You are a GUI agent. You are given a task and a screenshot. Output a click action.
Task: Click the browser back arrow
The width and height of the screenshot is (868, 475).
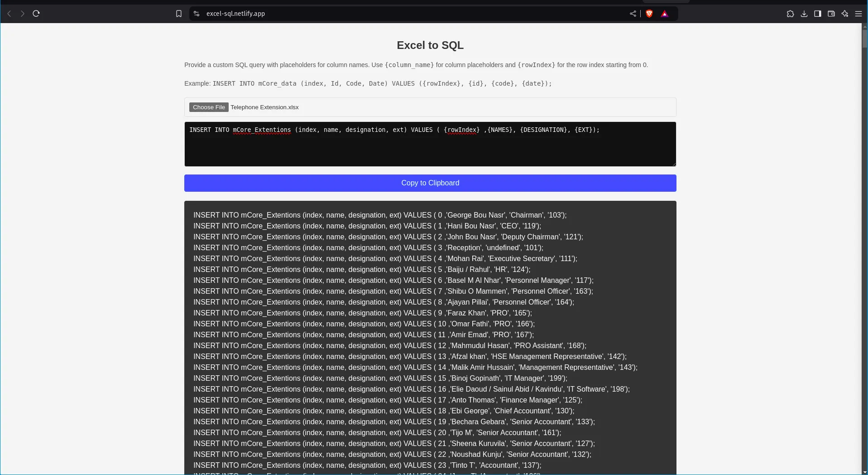coord(9,14)
